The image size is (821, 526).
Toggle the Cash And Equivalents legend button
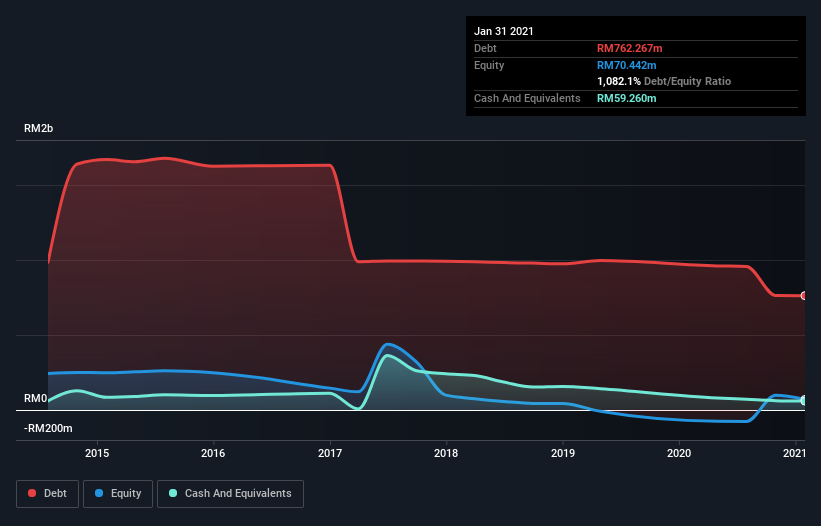tap(230, 494)
